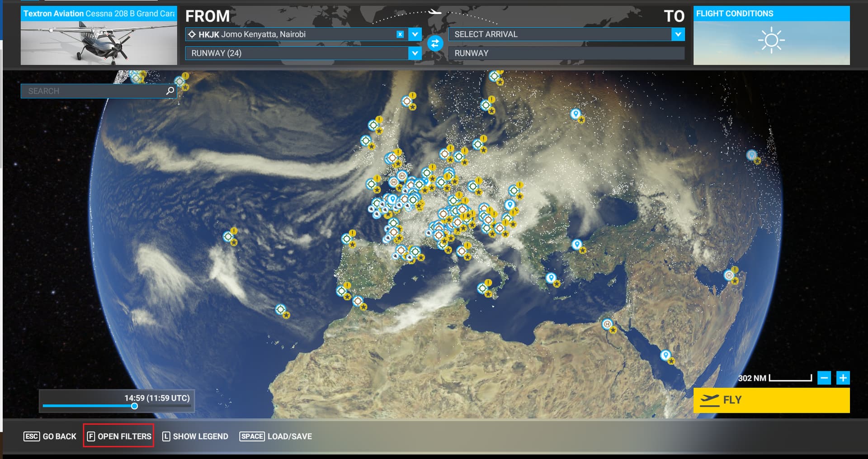Image resolution: width=868 pixels, height=459 pixels.
Task: Zoom out with the minus button
Action: point(824,378)
